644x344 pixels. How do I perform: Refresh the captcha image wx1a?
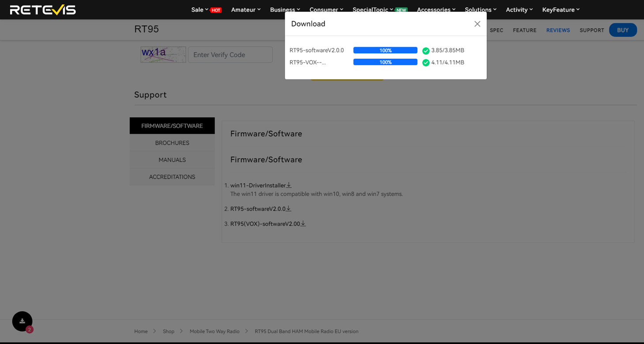pyautogui.click(x=163, y=55)
